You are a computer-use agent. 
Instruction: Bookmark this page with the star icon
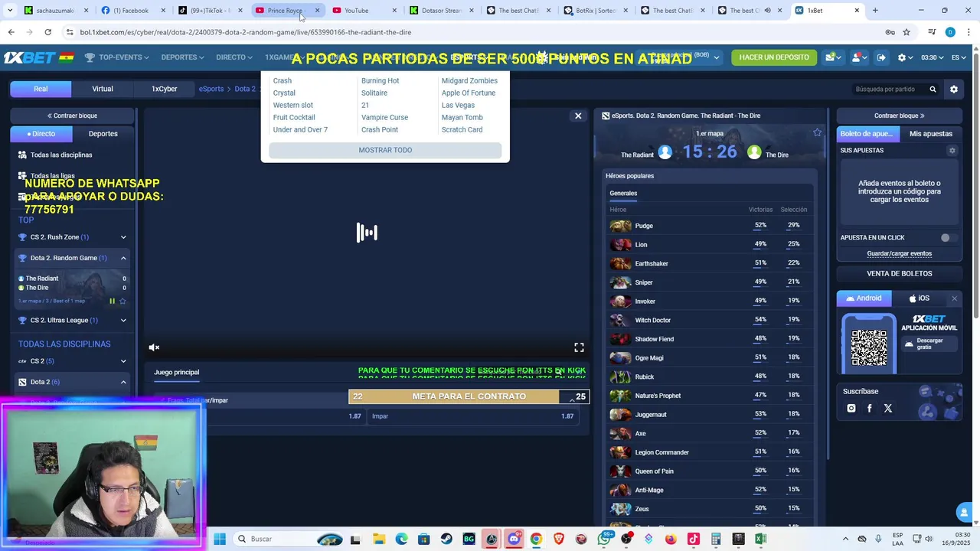(906, 32)
